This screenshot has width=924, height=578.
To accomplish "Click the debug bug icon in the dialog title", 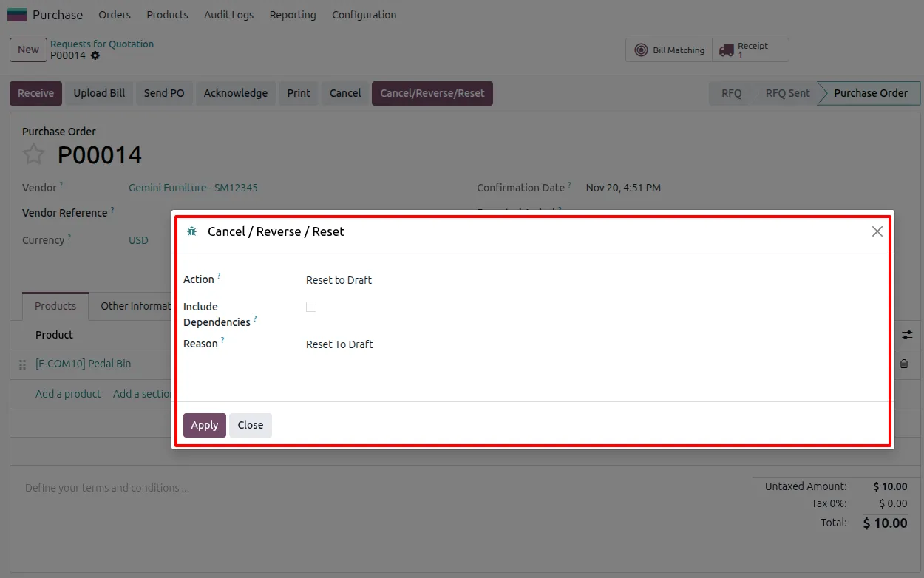I will 192,231.
